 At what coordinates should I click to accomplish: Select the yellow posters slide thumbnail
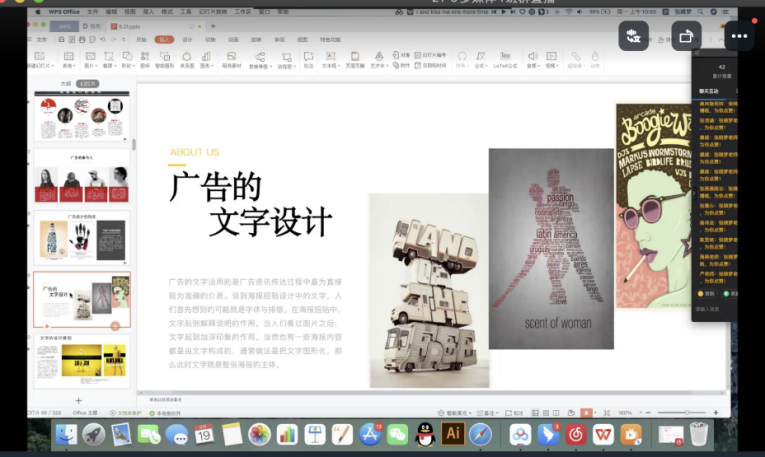[81, 361]
